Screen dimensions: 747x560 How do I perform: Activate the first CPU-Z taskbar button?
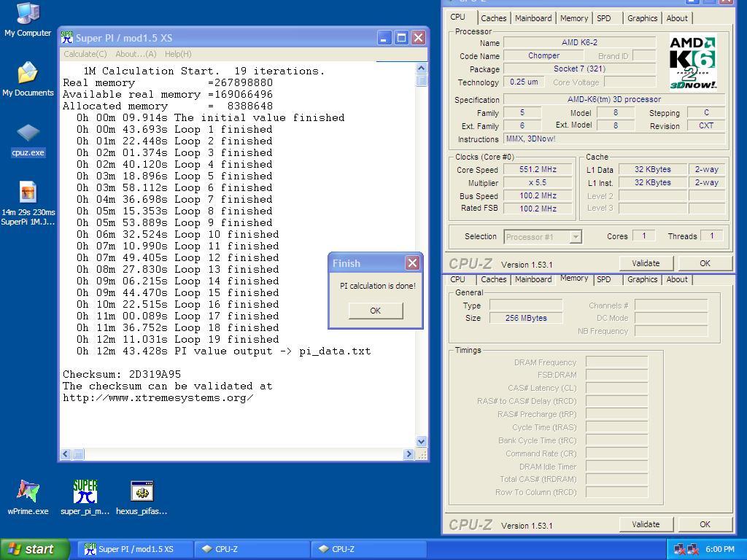coord(252,550)
